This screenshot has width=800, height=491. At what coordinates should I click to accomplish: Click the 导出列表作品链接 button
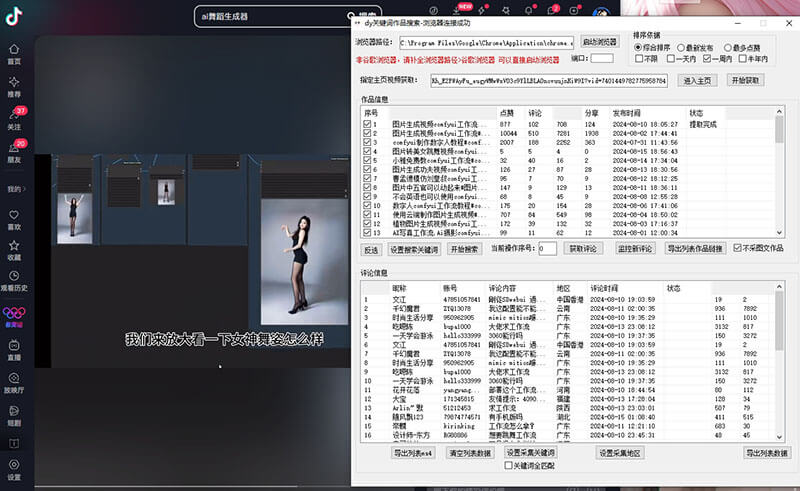pyautogui.click(x=695, y=249)
